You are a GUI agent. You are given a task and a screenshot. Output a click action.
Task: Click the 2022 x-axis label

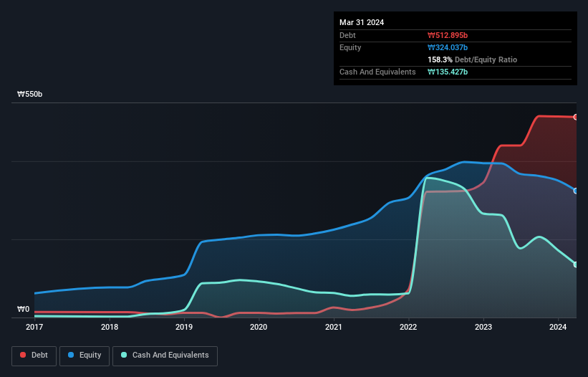[408, 327]
